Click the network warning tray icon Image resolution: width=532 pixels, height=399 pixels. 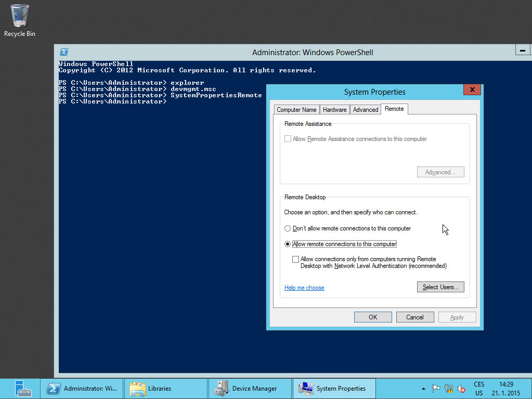[x=449, y=389]
